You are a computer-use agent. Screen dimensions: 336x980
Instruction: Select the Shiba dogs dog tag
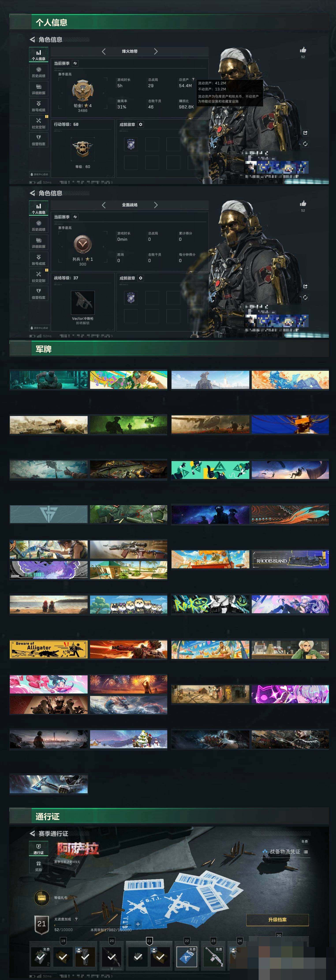[129, 604]
